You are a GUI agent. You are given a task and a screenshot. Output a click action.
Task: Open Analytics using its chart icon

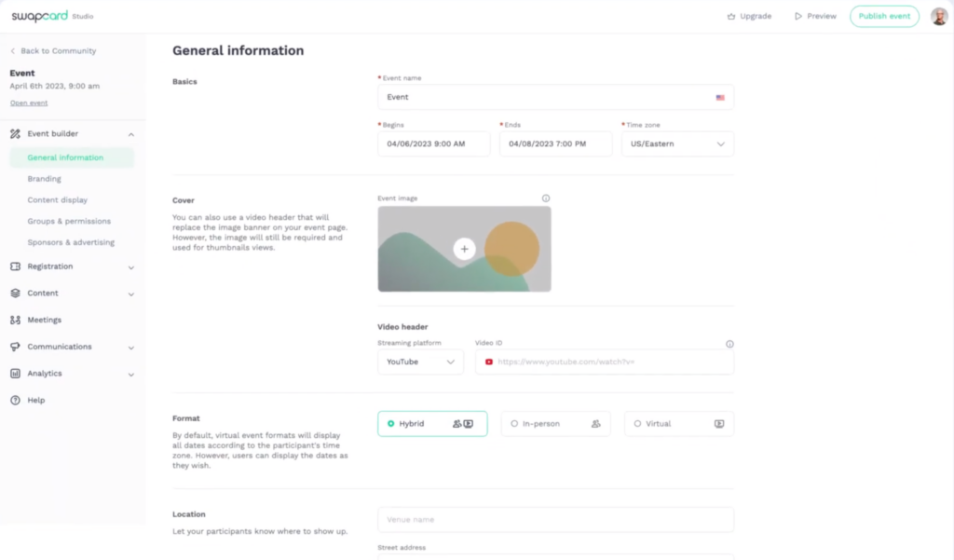[15, 373]
